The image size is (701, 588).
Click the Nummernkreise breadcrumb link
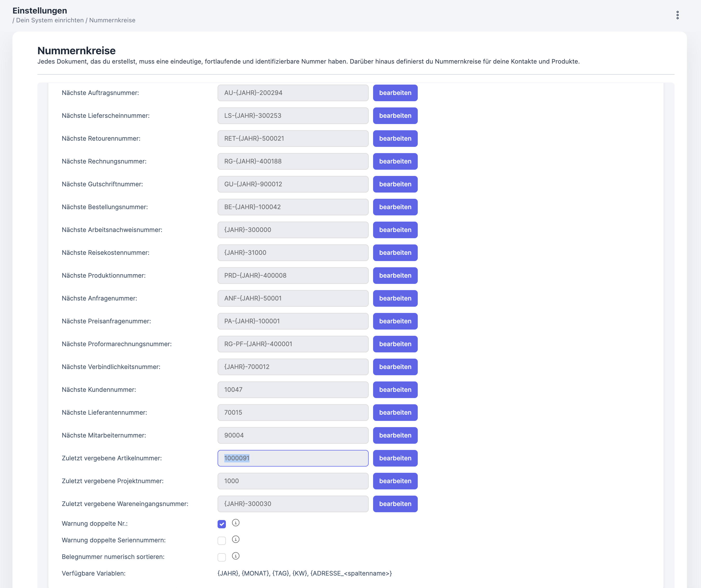(112, 20)
